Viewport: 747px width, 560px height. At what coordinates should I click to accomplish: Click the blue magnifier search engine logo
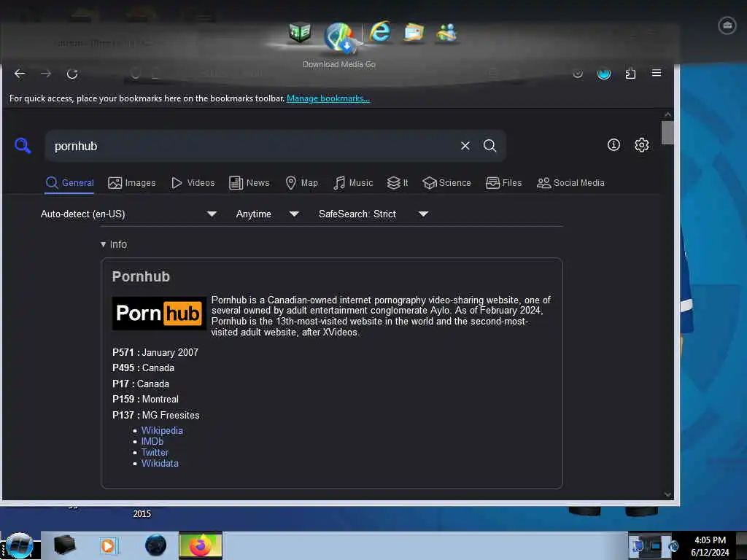coord(23,145)
